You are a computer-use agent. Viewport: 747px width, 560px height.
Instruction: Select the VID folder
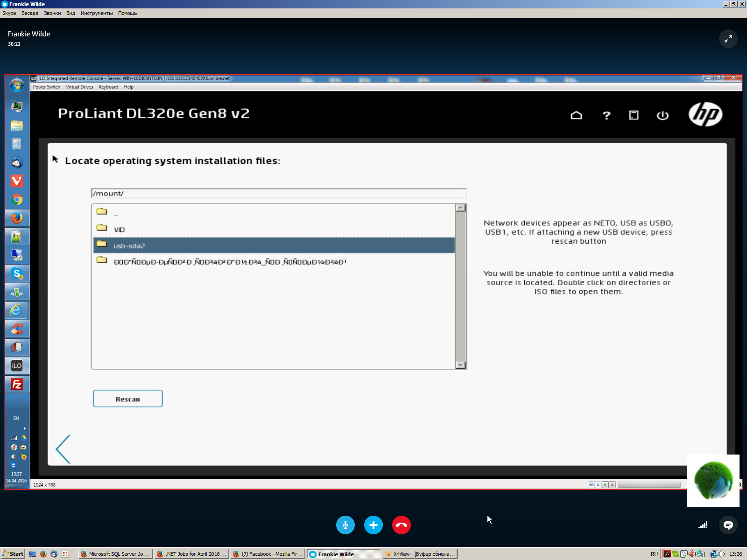point(273,229)
